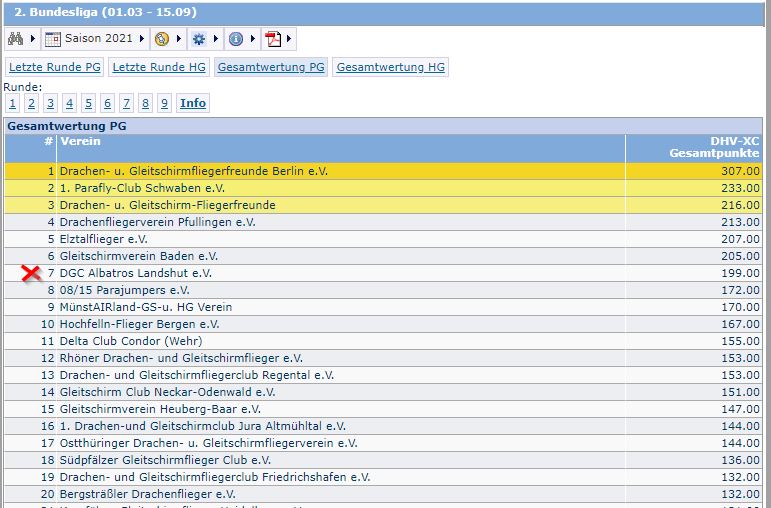771x508 pixels.
Task: Open the Info link beside round numbers
Action: 193,103
